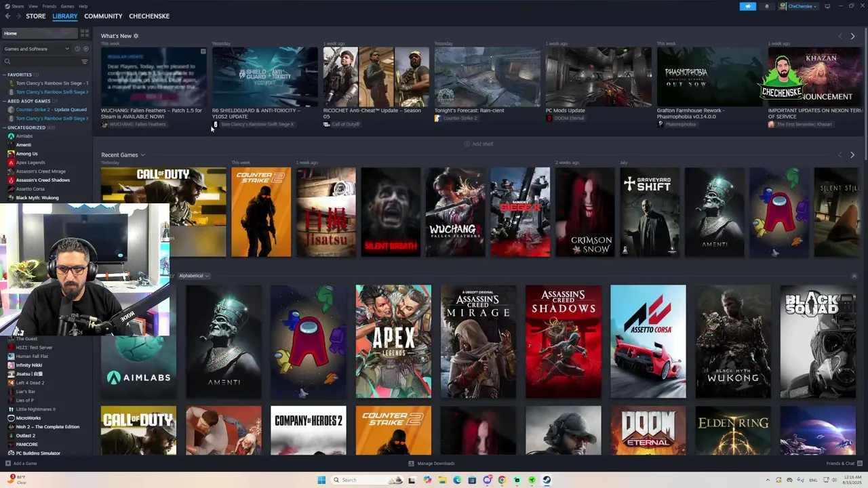Collapse the ABED ASOY GAMES category
This screenshot has height=488, width=868.
tap(28, 101)
